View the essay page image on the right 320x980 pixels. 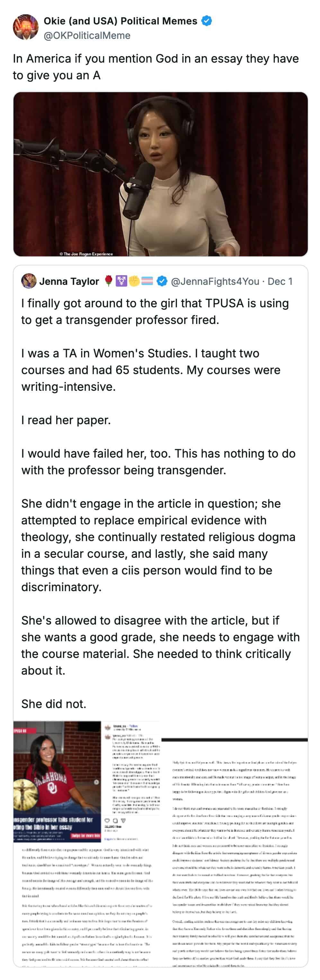tap(235, 852)
